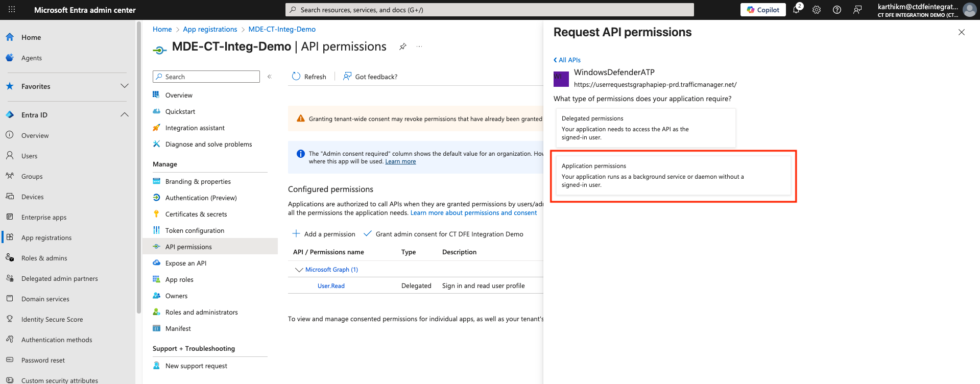Collapse the app menu with double chevron
This screenshot has width=980, height=384.
pyautogui.click(x=270, y=77)
